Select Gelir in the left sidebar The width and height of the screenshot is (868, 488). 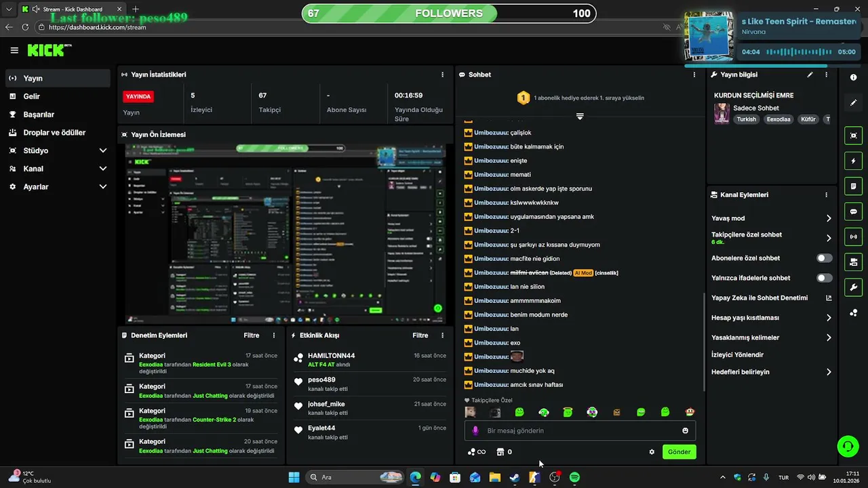[58, 96]
